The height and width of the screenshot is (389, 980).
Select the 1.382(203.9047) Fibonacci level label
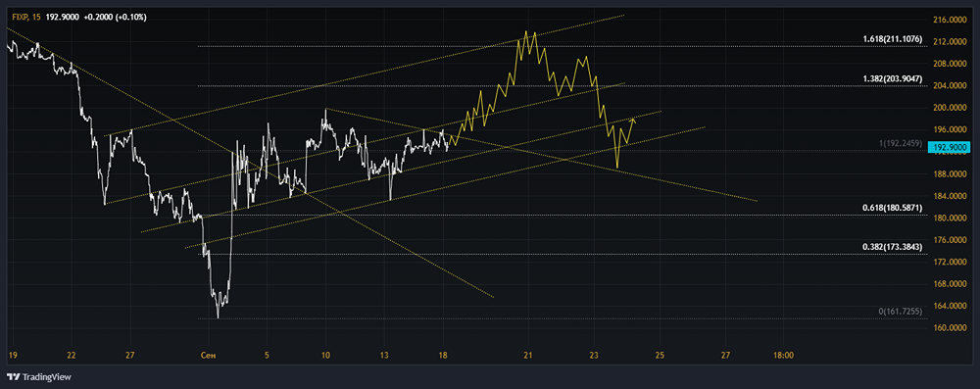(892, 78)
